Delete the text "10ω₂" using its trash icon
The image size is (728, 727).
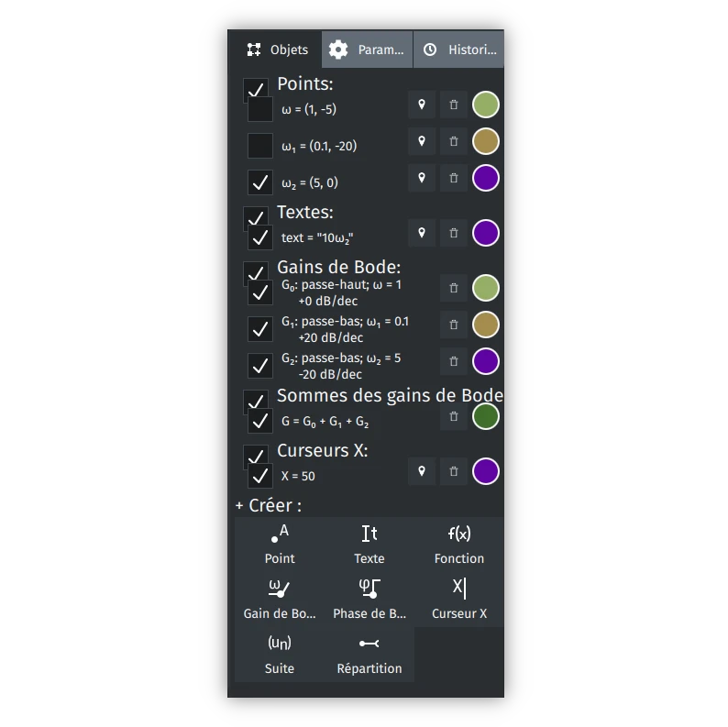click(x=454, y=233)
